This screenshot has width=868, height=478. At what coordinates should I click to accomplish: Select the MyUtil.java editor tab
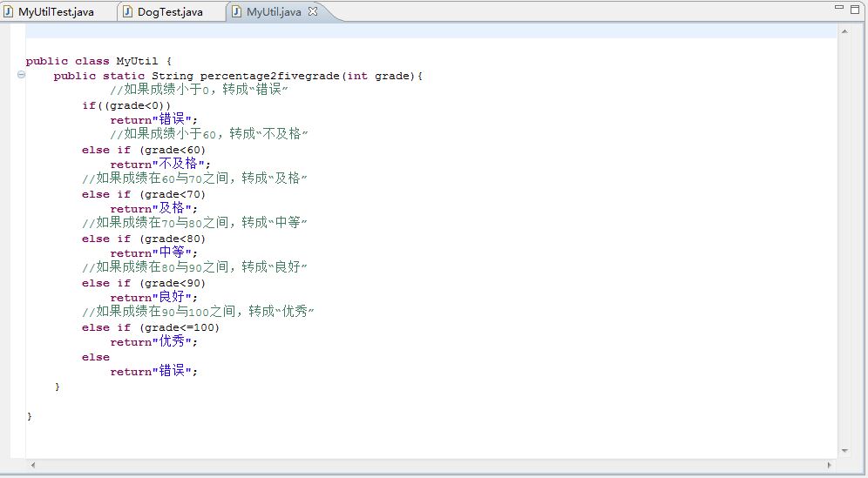pos(274,11)
